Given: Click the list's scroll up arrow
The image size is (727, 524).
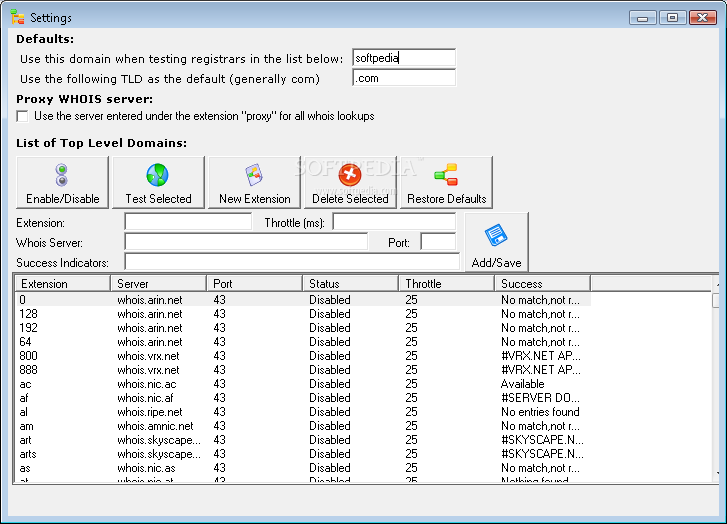Looking at the screenshot, I should point(717,283).
